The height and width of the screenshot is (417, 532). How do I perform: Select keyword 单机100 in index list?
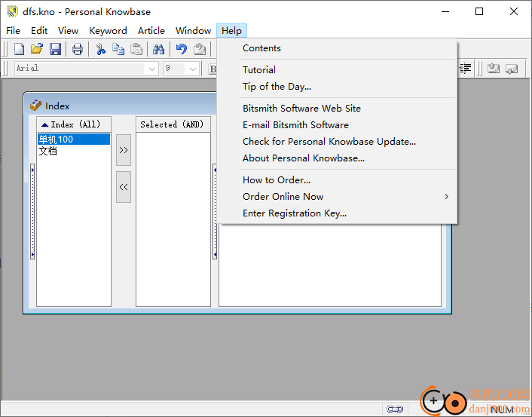[74, 140]
